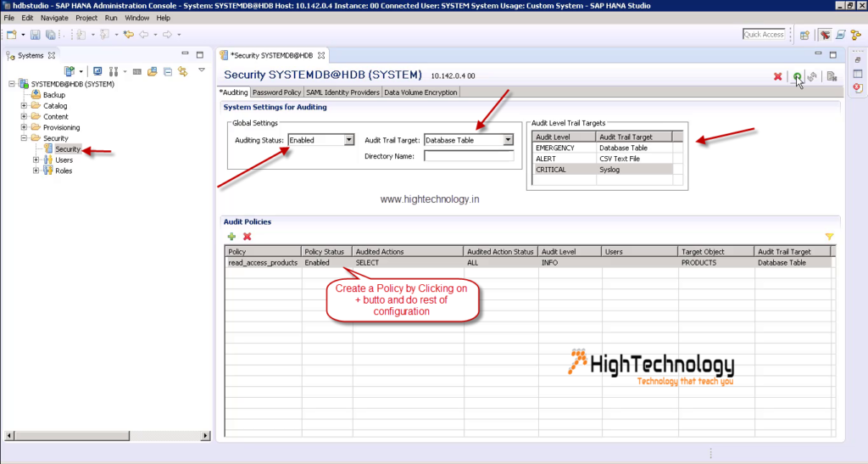This screenshot has height=464, width=868.
Task: Open the Auditing Status dropdown
Action: 348,140
